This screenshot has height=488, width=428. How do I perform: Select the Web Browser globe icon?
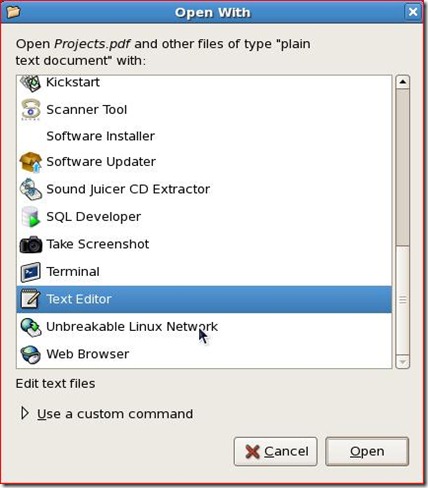(x=30, y=354)
